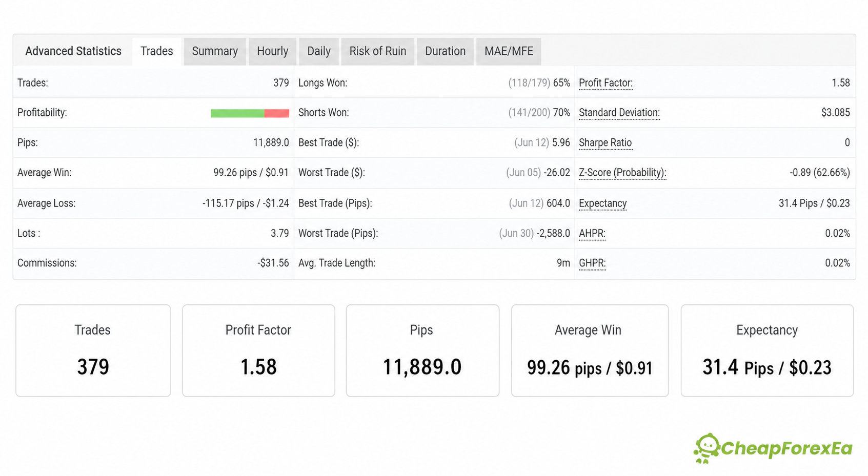Viewport: 868px width, 476px height.
Task: Select the Profit Factor 1.58 card
Action: point(258,350)
